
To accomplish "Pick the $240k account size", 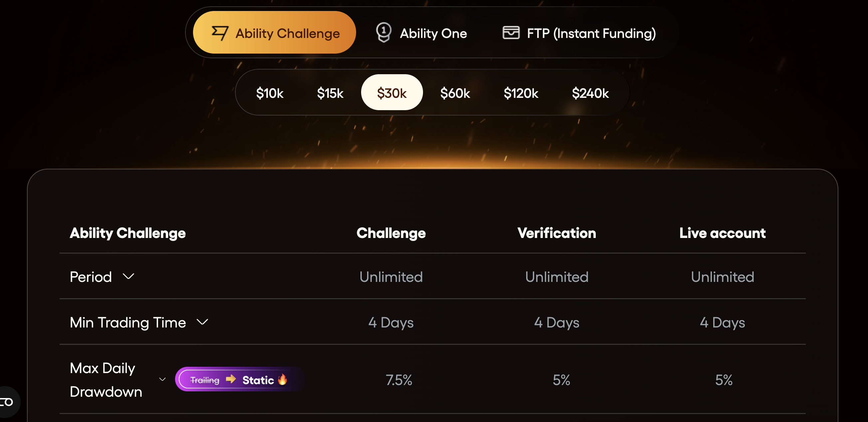I will 590,93.
